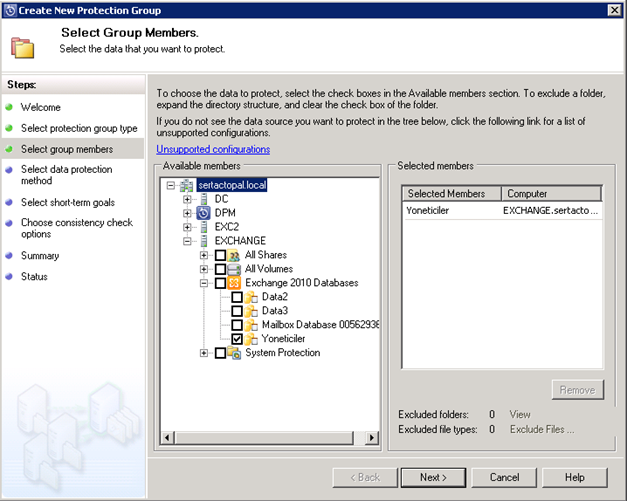627x501 pixels.
Task: Collapse the EXCHANGE server node
Action: coord(187,241)
